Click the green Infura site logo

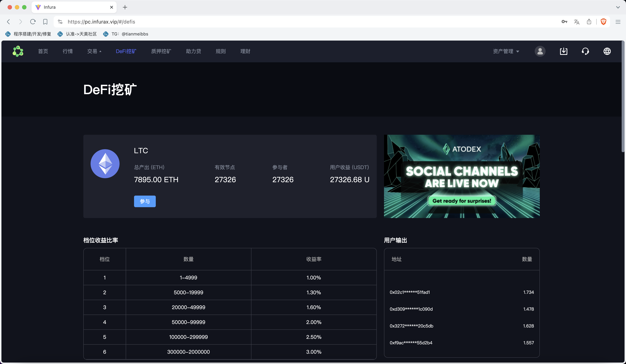[18, 51]
